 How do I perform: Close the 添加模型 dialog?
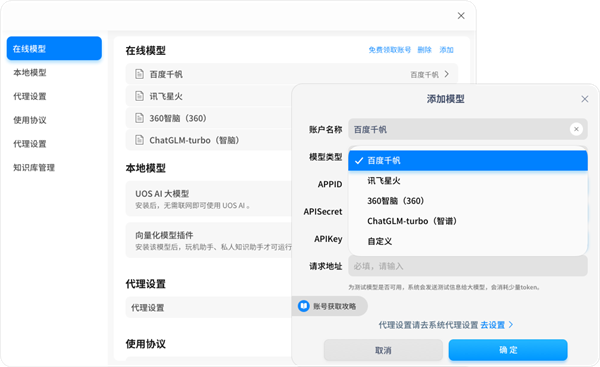tap(585, 99)
